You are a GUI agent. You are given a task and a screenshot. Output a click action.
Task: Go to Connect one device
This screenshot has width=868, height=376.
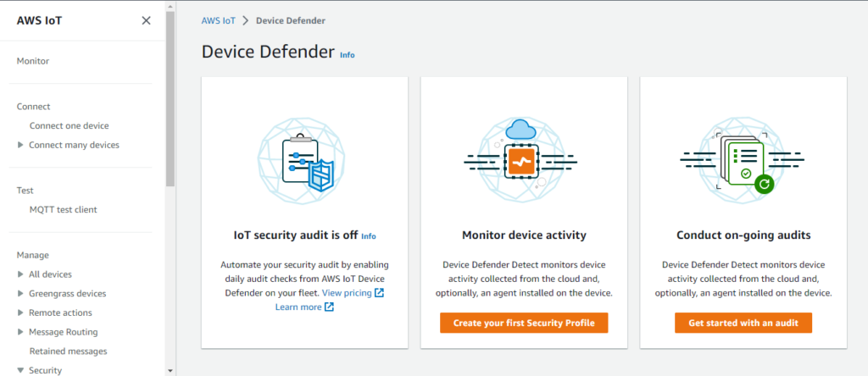(x=70, y=125)
